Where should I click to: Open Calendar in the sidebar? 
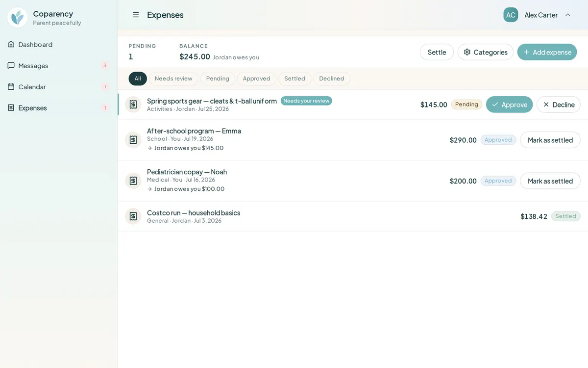pyautogui.click(x=59, y=86)
